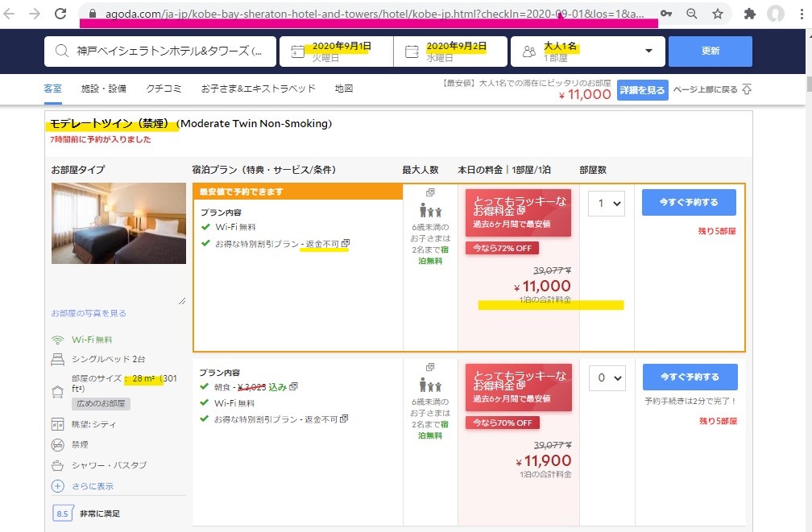Click the page vertical scrollbar
The image size is (812, 532).
809,85
